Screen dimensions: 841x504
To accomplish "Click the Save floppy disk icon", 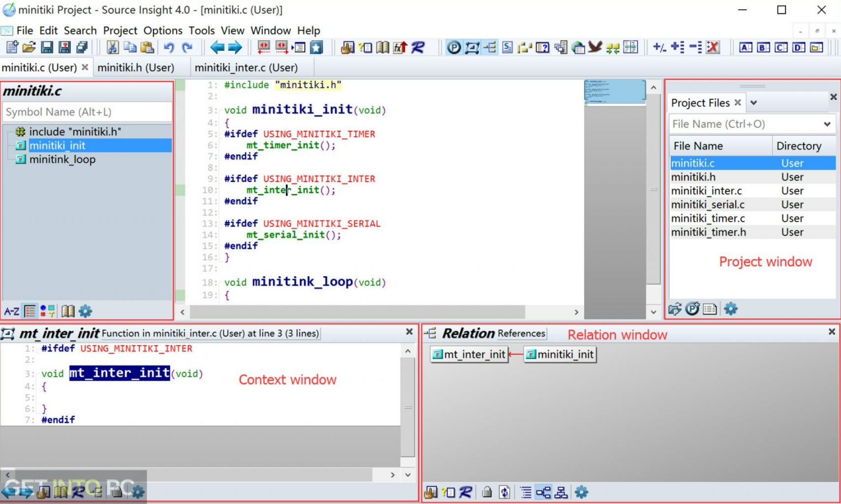I will [x=47, y=47].
